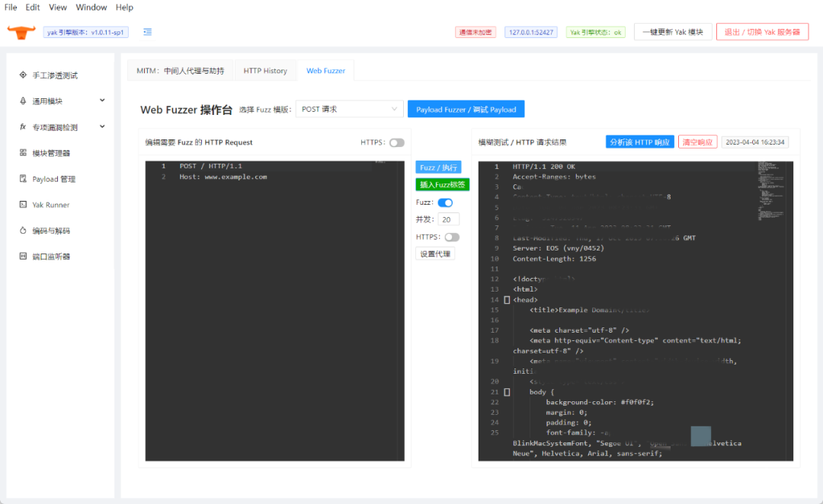Click the 专项漏洞检测 fx icon
The image size is (823, 504).
(23, 127)
